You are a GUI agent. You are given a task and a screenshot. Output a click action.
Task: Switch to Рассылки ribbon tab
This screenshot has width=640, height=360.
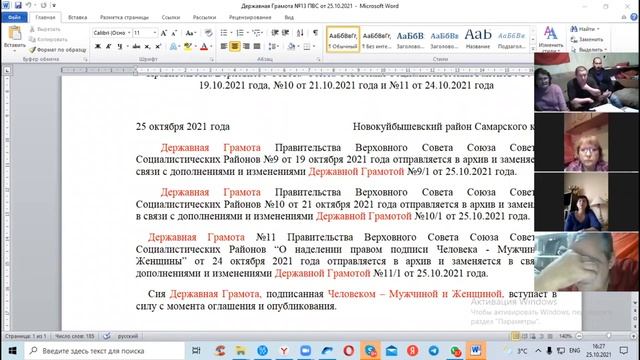204,17
